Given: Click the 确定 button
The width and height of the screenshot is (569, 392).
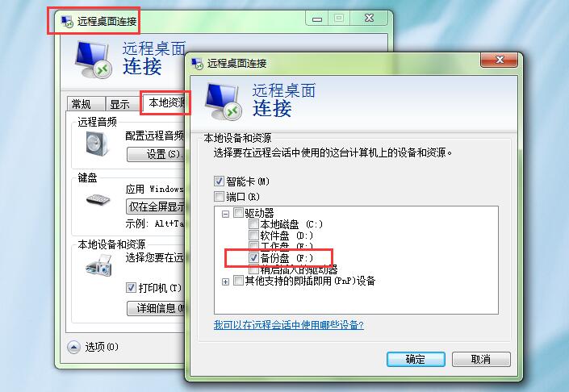Looking at the screenshot, I should tap(416, 360).
